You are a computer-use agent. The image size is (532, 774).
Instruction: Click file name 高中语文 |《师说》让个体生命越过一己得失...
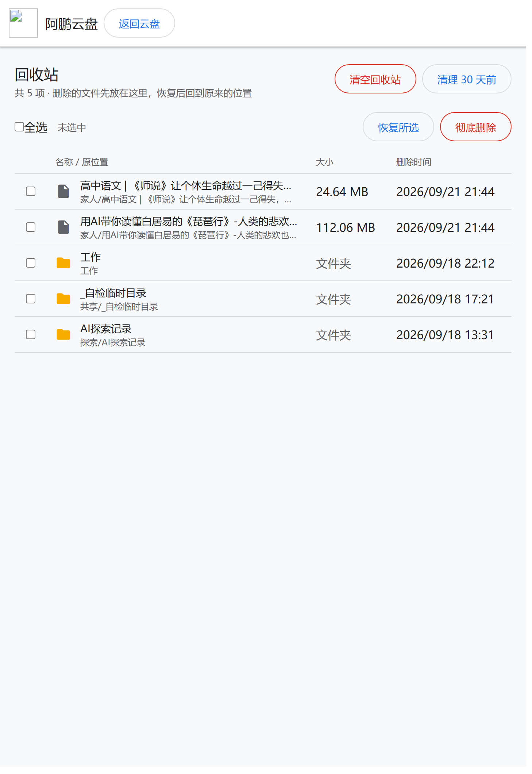click(186, 186)
